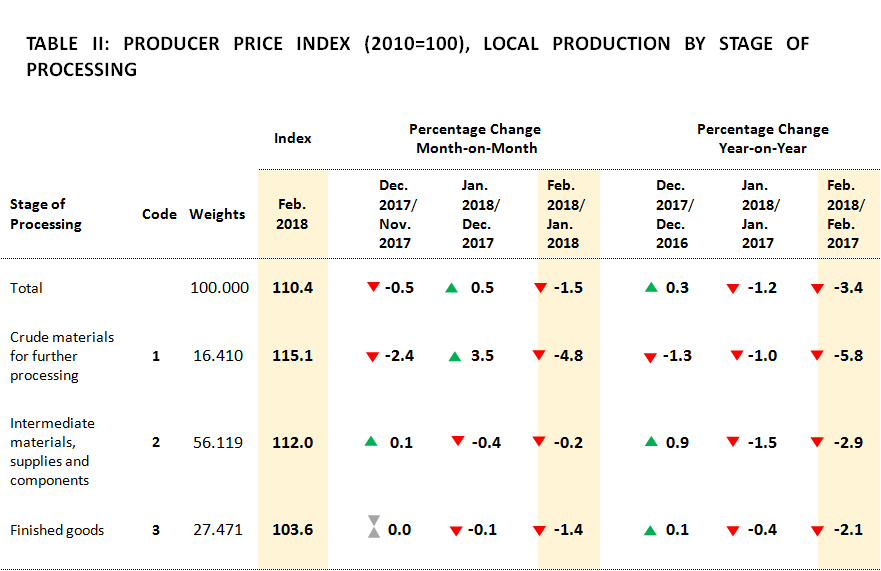Select the weight value 56.119
The width and height of the screenshot is (881, 571).
point(217,442)
